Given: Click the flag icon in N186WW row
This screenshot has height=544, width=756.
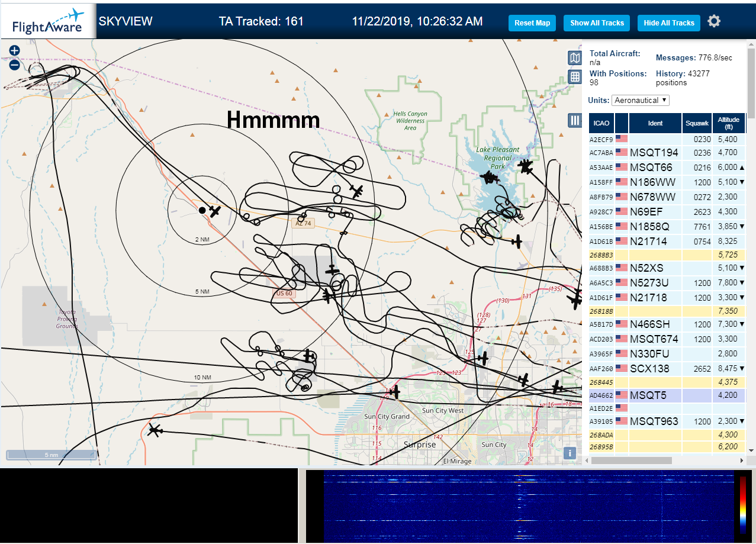Looking at the screenshot, I should tap(622, 182).
